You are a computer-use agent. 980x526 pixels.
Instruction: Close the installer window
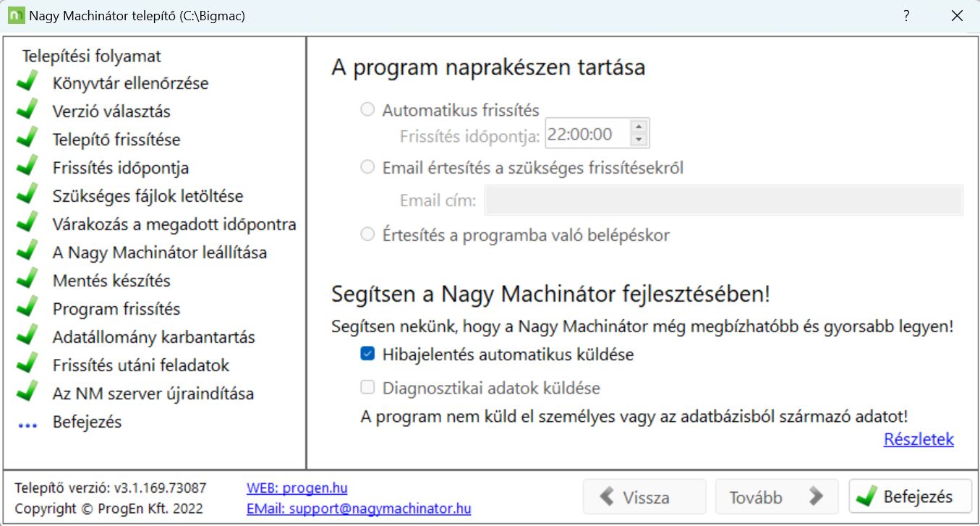point(957,15)
